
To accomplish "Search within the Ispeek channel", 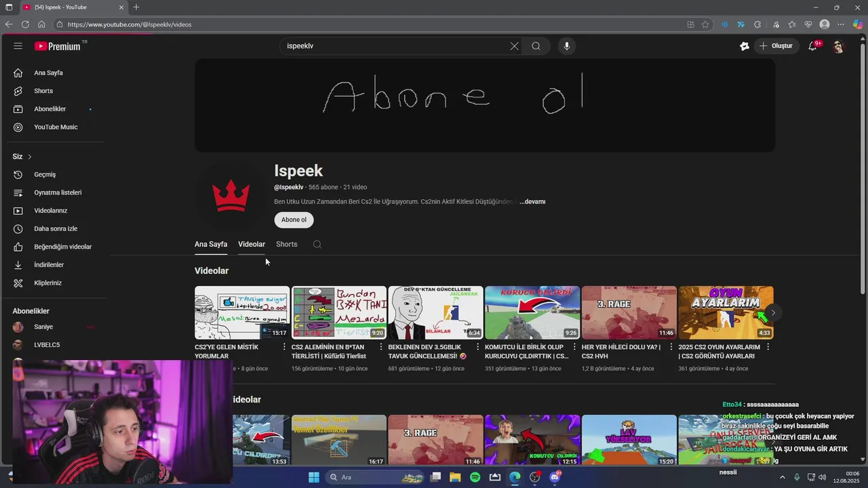I will [x=317, y=244].
